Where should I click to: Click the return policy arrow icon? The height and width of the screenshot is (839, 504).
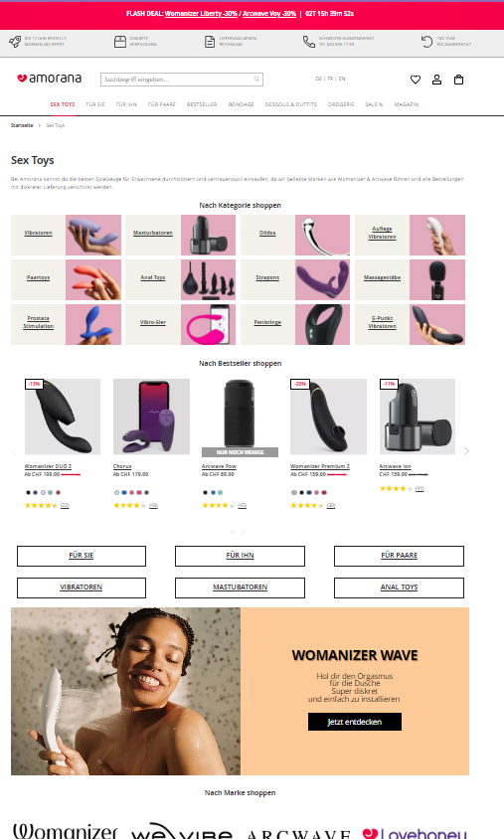[426, 41]
